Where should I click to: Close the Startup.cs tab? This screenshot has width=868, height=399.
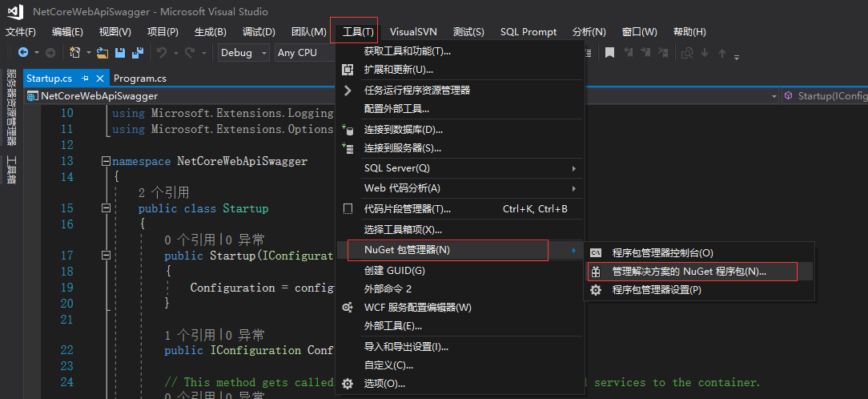click(x=100, y=79)
